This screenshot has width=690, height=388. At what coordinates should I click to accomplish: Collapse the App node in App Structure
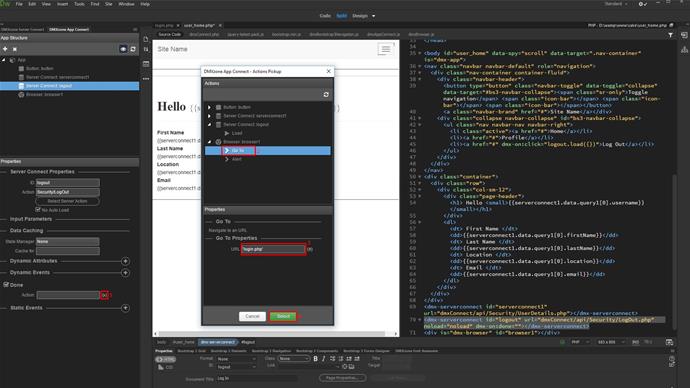4,60
